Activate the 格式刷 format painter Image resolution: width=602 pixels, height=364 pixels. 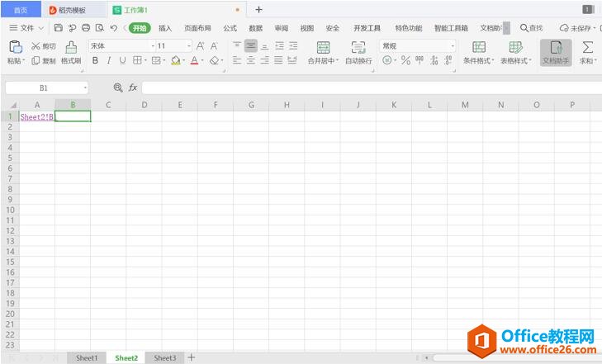click(x=71, y=53)
